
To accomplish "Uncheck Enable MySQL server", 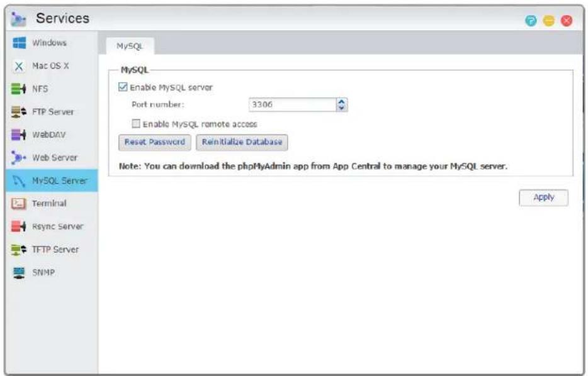I will point(123,87).
